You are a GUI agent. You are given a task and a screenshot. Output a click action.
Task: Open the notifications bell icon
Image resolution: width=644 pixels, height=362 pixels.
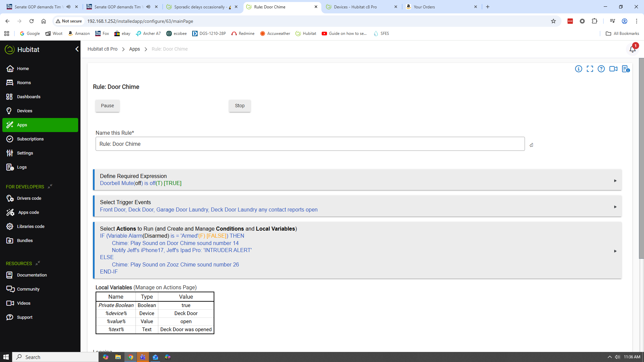click(x=632, y=49)
